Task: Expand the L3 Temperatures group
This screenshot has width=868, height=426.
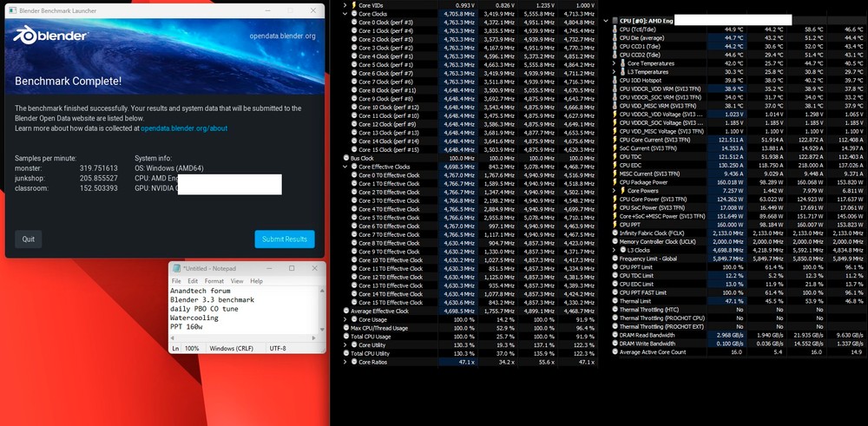Action: 614,72
